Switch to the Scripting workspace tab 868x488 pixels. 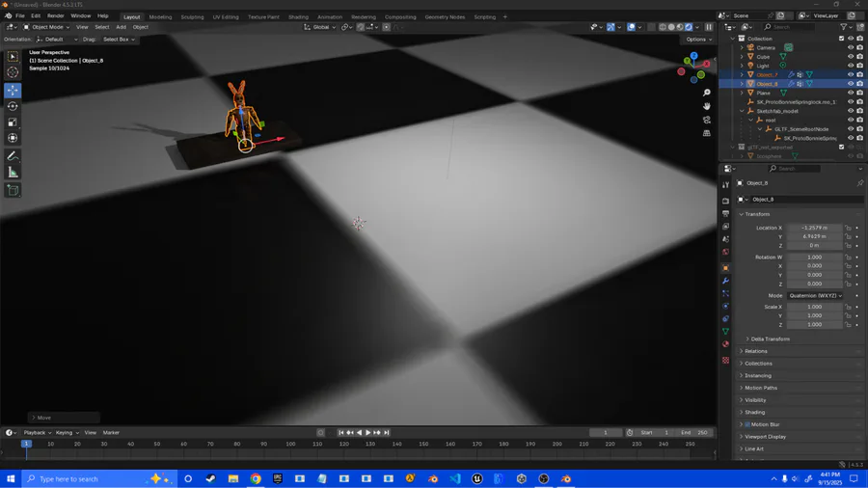pos(484,16)
